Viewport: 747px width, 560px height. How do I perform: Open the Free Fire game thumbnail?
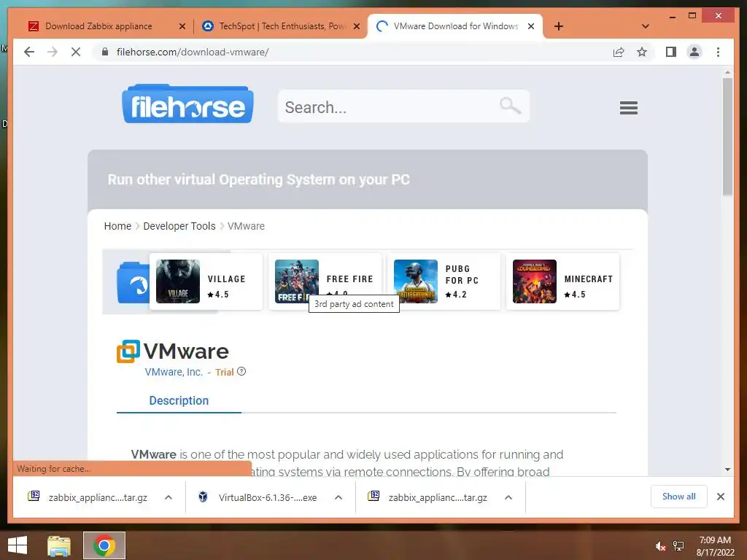(x=297, y=281)
